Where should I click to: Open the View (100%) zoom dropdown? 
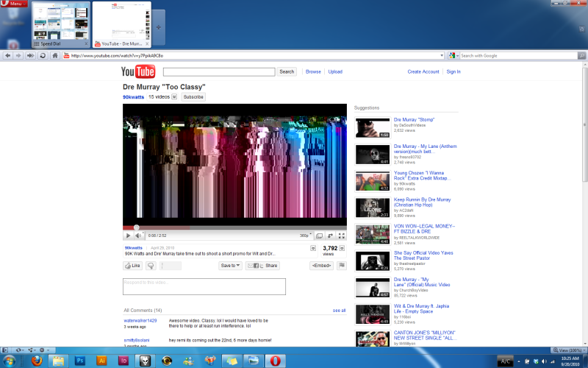coord(570,350)
